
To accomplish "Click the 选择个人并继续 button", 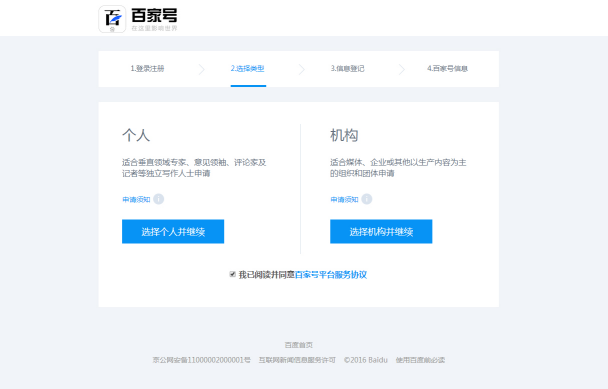I will 173,232.
